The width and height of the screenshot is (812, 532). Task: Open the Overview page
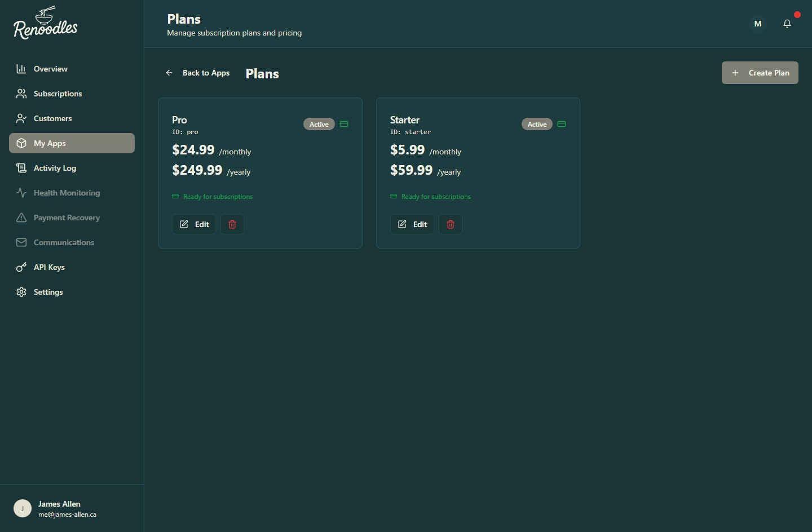tap(50, 69)
